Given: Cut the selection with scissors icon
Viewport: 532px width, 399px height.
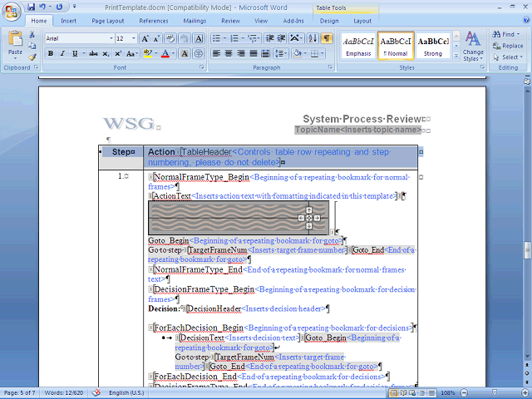Looking at the screenshot, I should pos(32,34).
